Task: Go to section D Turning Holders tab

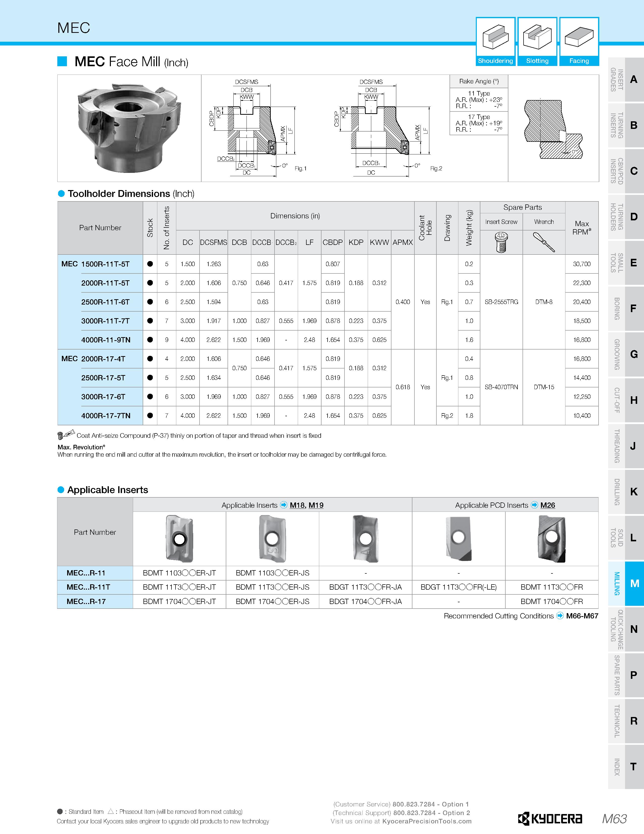Action: coord(626,217)
